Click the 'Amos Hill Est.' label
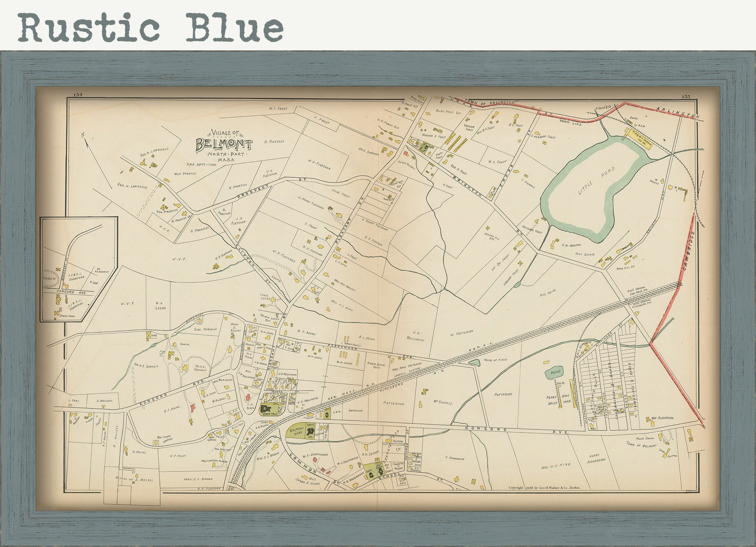The height and width of the screenshot is (547, 756). pyautogui.click(x=627, y=268)
